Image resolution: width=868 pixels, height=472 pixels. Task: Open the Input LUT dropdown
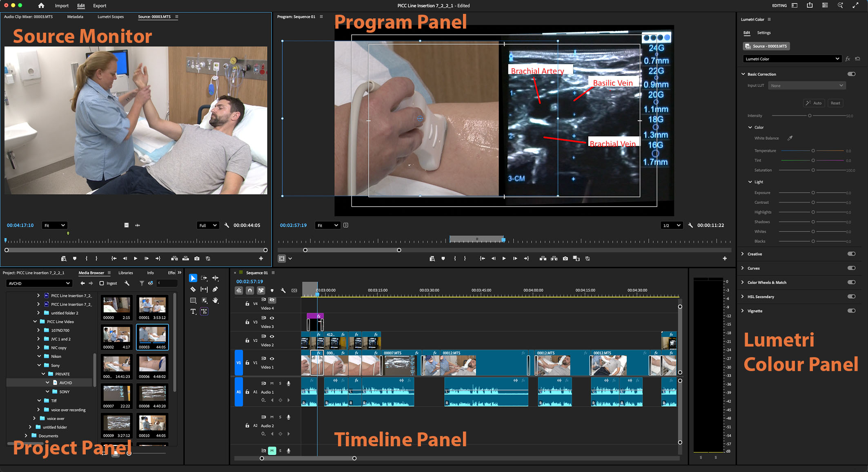tap(807, 85)
